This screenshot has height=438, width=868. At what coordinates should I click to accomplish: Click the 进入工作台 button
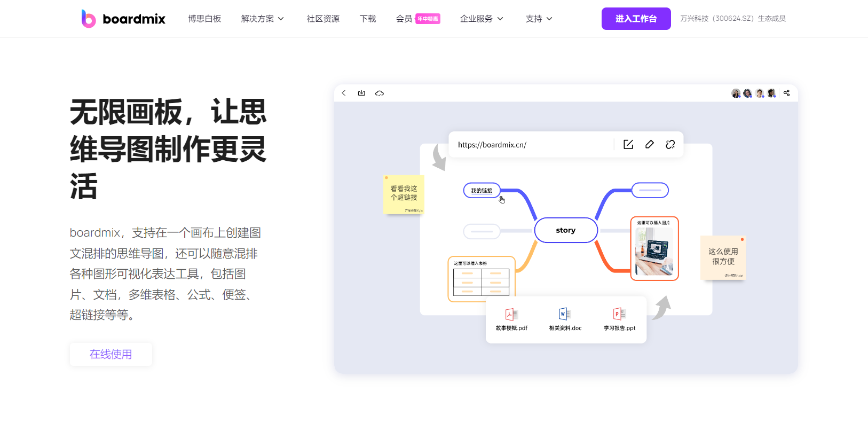click(636, 19)
